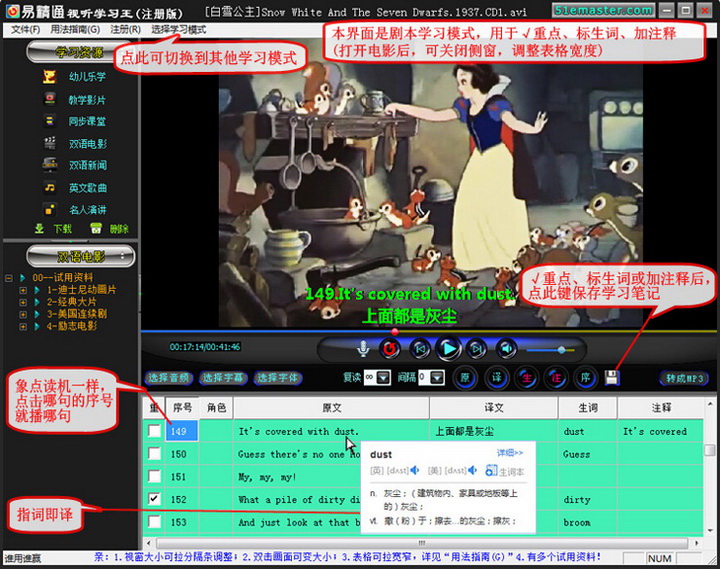
Task: Open the 双语电影 category selector
Action: [x=81, y=256]
